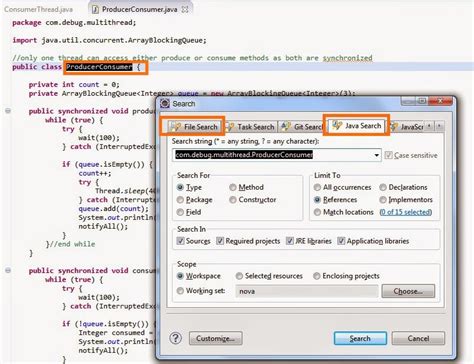Toggle the Case sensitive checkbox
The image size is (474, 364).
click(388, 155)
